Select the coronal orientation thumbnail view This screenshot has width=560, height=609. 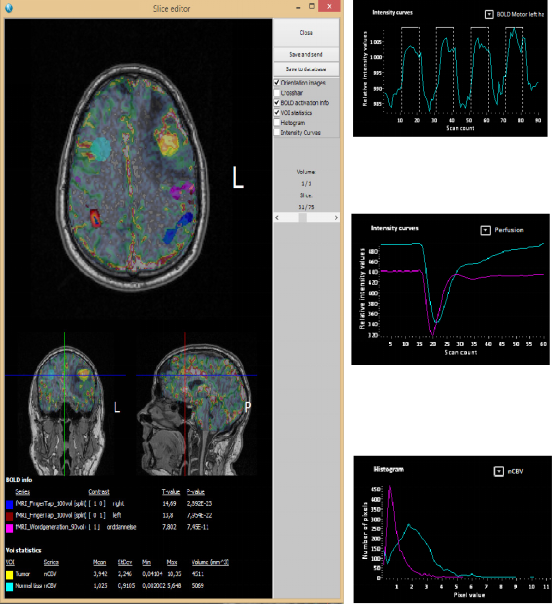point(66,404)
